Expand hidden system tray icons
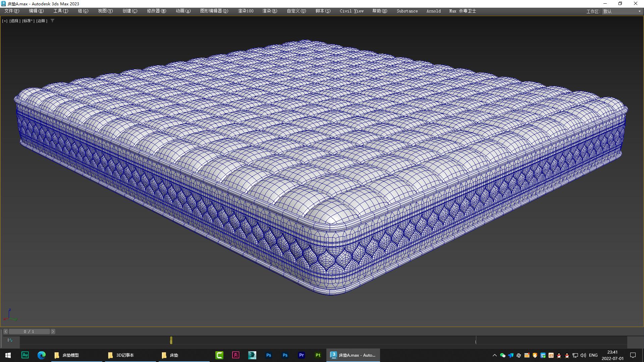Viewport: 644px width, 362px height. tap(495, 355)
